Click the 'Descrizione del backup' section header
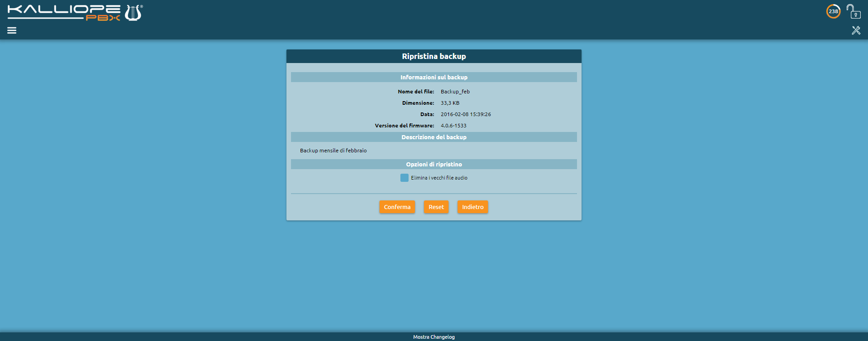The width and height of the screenshot is (868, 341). 434,137
